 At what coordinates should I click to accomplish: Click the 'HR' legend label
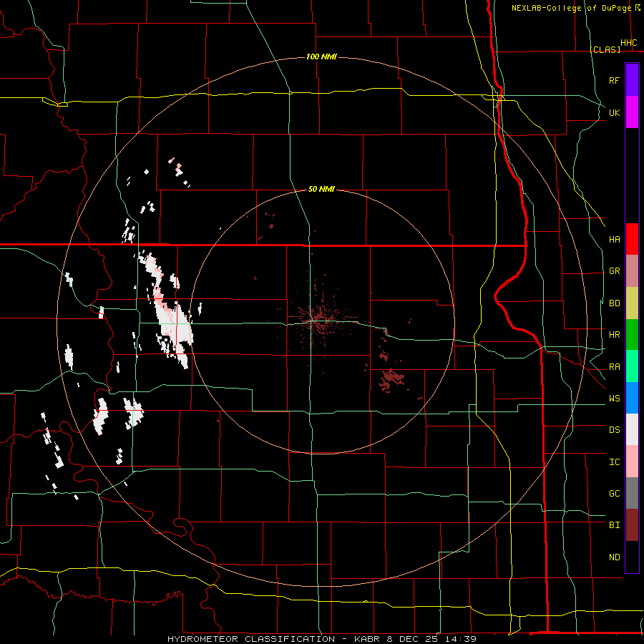pyautogui.click(x=615, y=335)
